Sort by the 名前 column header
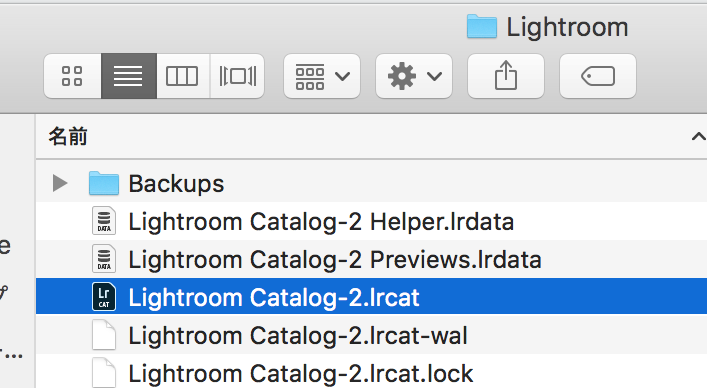This screenshot has width=707, height=388. (x=372, y=136)
